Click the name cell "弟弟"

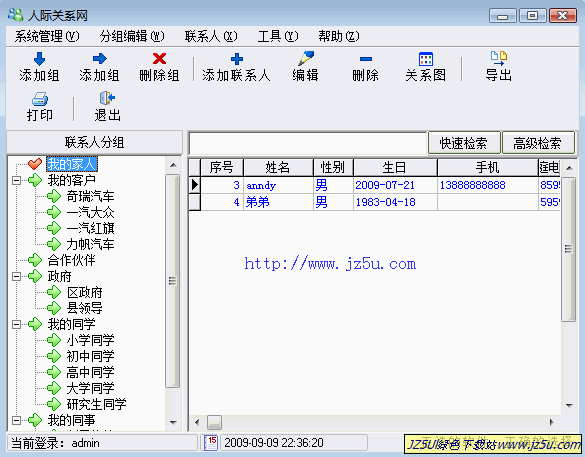pyautogui.click(x=278, y=202)
